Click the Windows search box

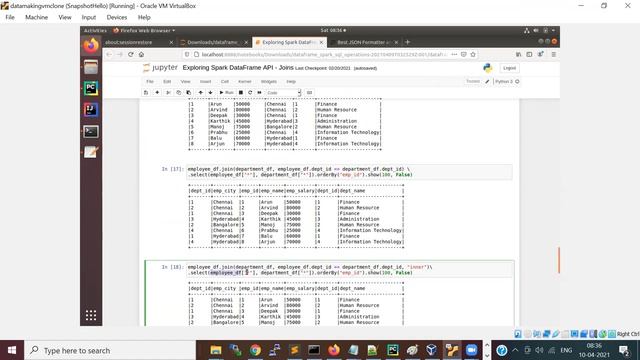click(x=110, y=350)
